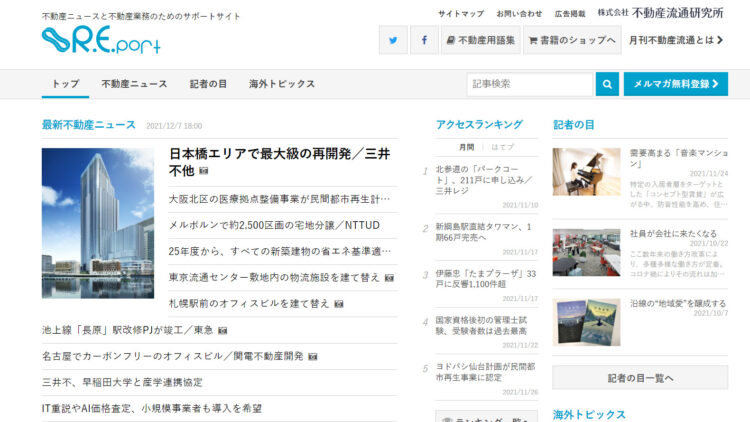Open 三井不、早稲田大学と産学連携協定 article
Viewport: 750px width, 422px height.
tap(122, 382)
